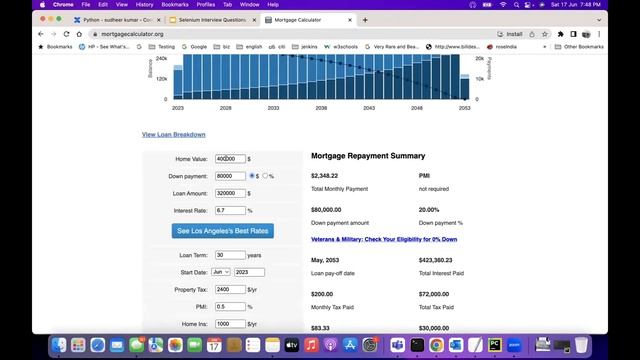
Task: Click the PMI percent input field
Action: tap(230, 307)
